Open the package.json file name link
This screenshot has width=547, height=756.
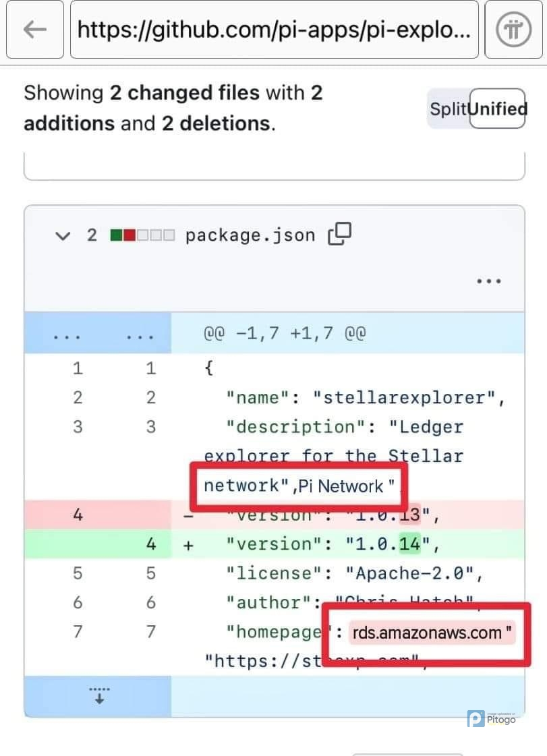pyautogui.click(x=250, y=235)
